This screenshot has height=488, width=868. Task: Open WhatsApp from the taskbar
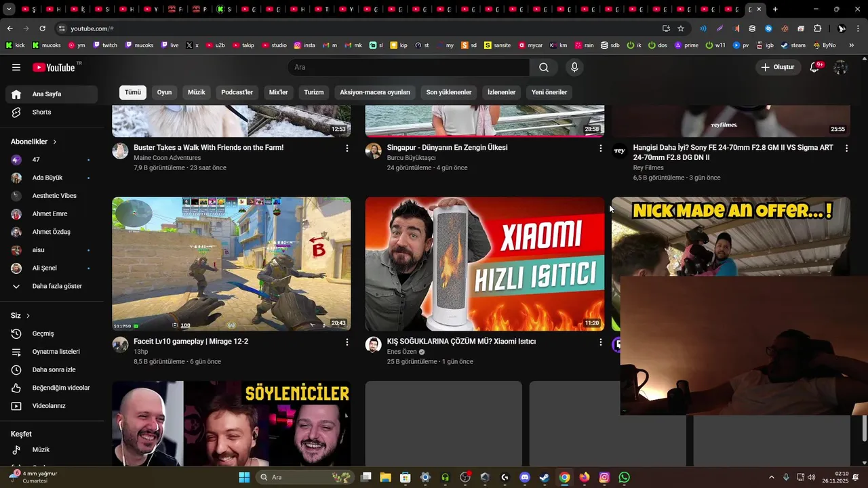(x=624, y=477)
